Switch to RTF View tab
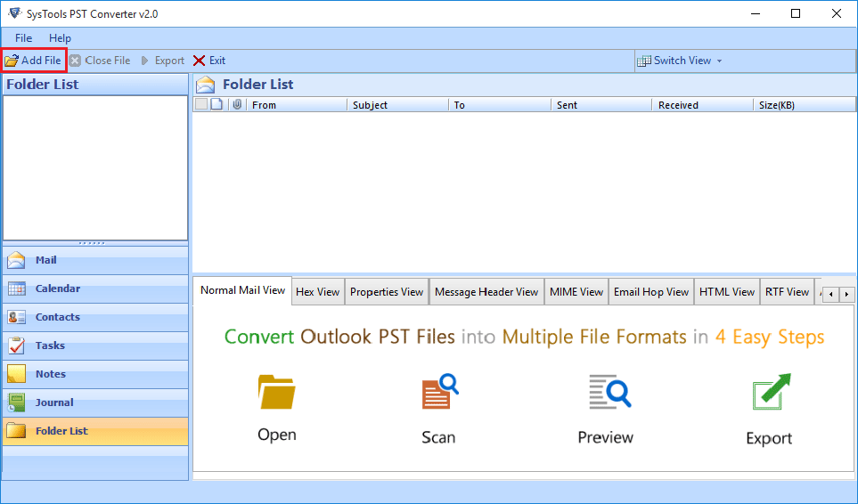This screenshot has width=858, height=504. 787,292
